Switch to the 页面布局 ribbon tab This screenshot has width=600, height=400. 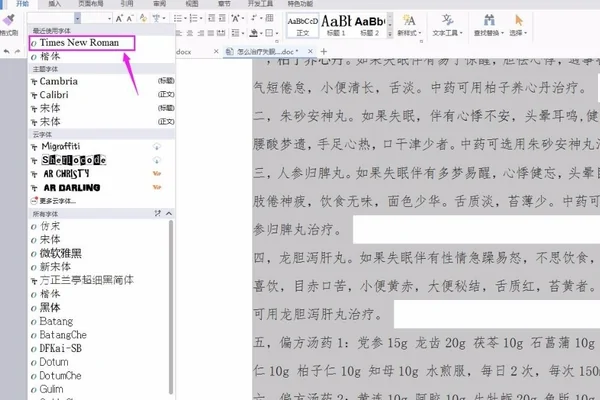[91, 4]
